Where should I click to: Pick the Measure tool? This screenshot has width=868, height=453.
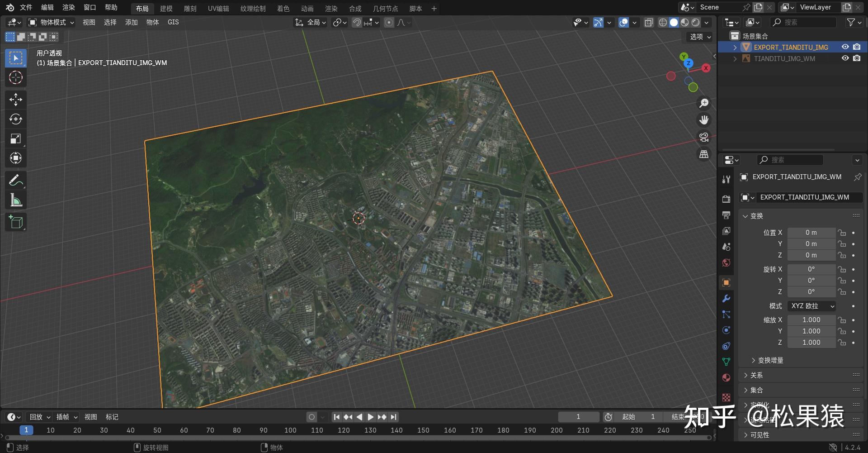[16, 200]
